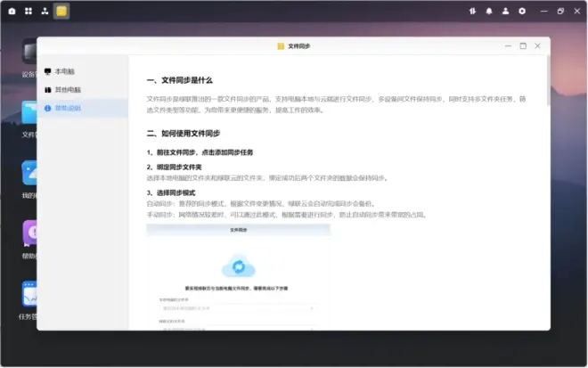588x368 pixels.
Task: Click the 文件同步 banner in embedded screenshot
Action: tap(239, 230)
